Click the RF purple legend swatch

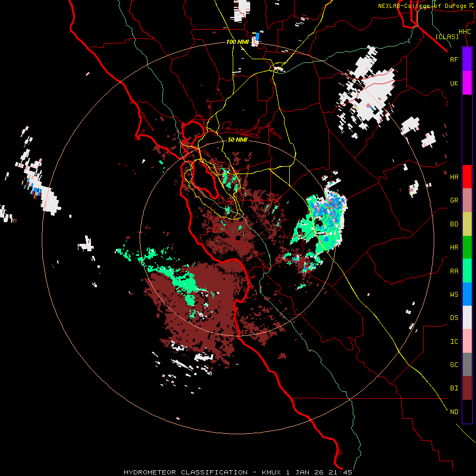(467, 59)
